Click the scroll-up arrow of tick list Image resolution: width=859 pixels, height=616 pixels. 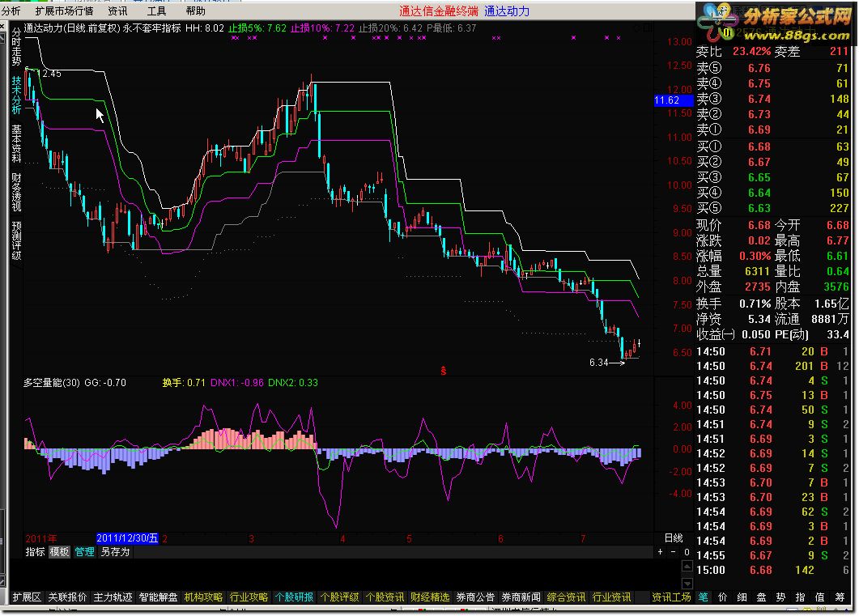click(x=687, y=566)
